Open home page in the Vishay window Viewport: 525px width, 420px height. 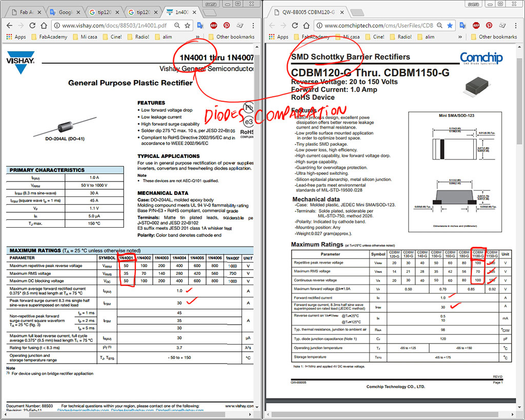pyautogui.click(x=44, y=26)
